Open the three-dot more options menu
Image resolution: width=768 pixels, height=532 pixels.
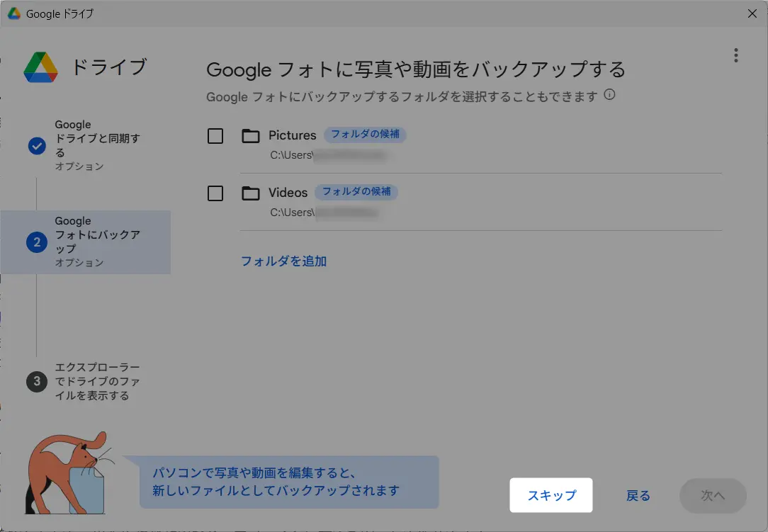(736, 55)
